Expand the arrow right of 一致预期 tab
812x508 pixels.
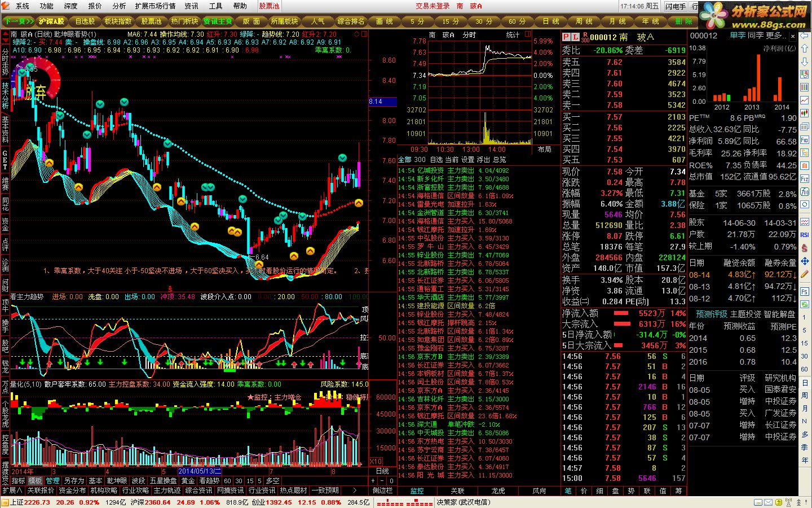click(354, 491)
